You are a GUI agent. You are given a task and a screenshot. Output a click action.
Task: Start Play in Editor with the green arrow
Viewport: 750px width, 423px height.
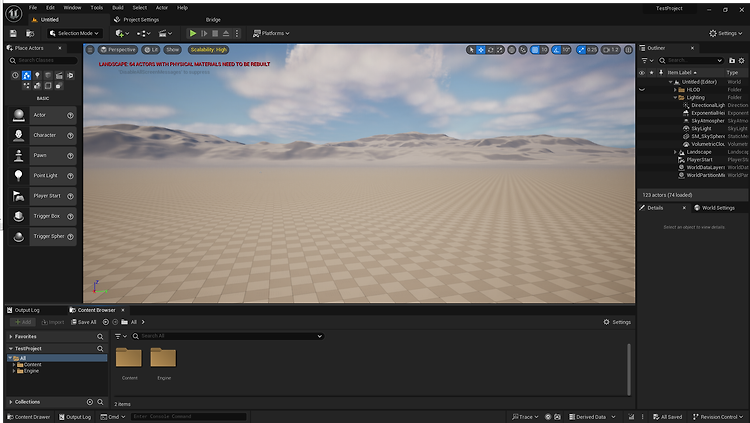tap(193, 33)
